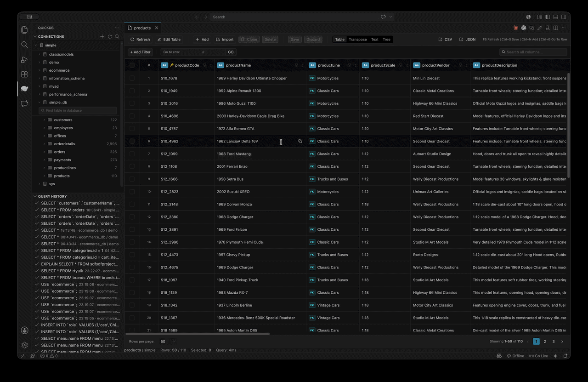The height and width of the screenshot is (382, 588).
Task: Open the productScale column filter icon
Action: [x=401, y=65]
